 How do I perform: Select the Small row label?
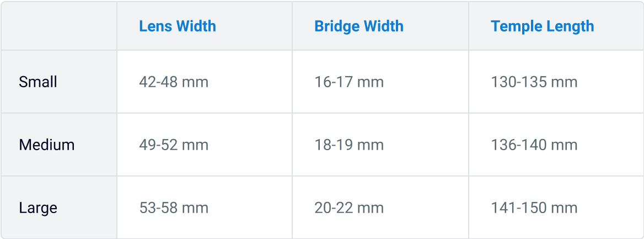click(38, 82)
